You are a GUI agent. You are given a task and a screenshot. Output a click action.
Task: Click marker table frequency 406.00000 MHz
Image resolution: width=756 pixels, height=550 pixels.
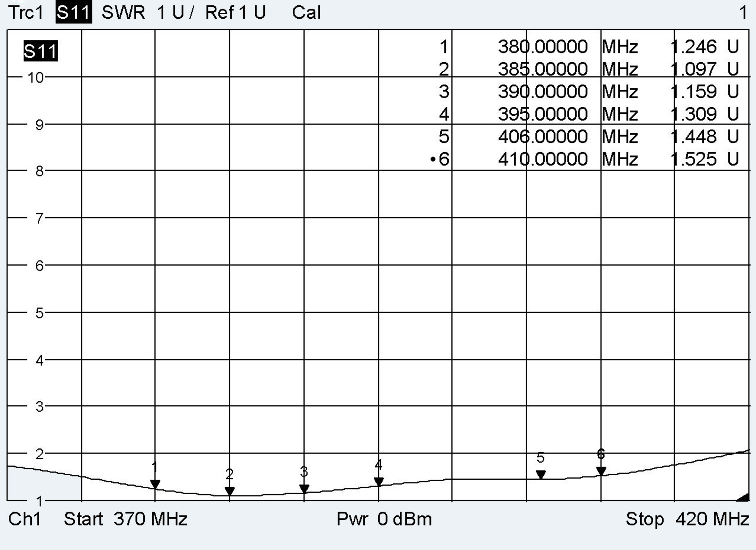568,136
